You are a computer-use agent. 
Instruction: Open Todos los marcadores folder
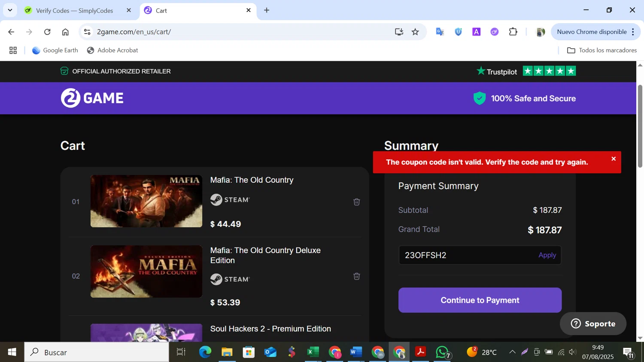[602, 50]
